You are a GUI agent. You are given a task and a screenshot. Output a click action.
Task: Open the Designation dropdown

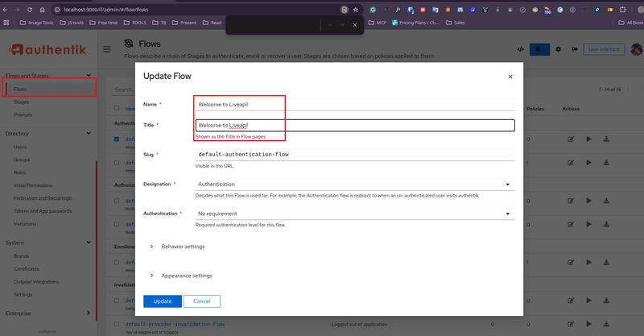tap(355, 185)
